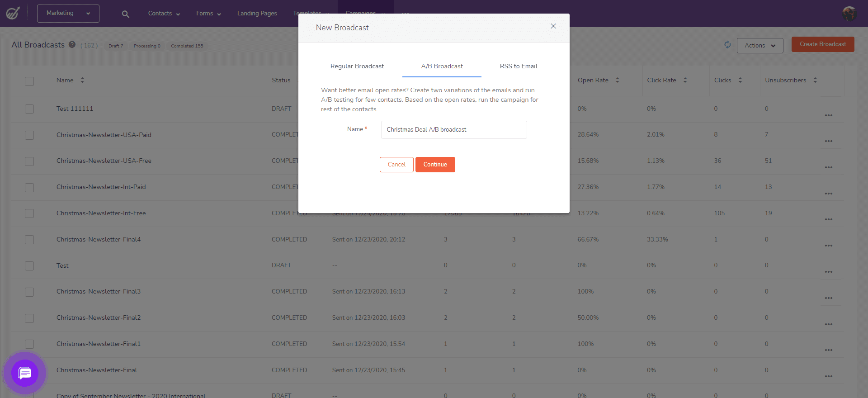Open more options for Christmas-Newsletter-Final row
The image size is (868, 398).
coord(828,376)
